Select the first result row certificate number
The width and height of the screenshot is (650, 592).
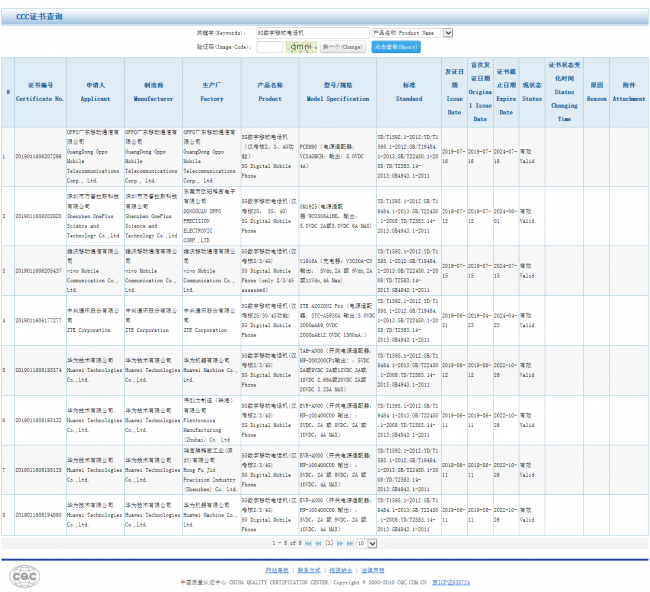(x=38, y=158)
